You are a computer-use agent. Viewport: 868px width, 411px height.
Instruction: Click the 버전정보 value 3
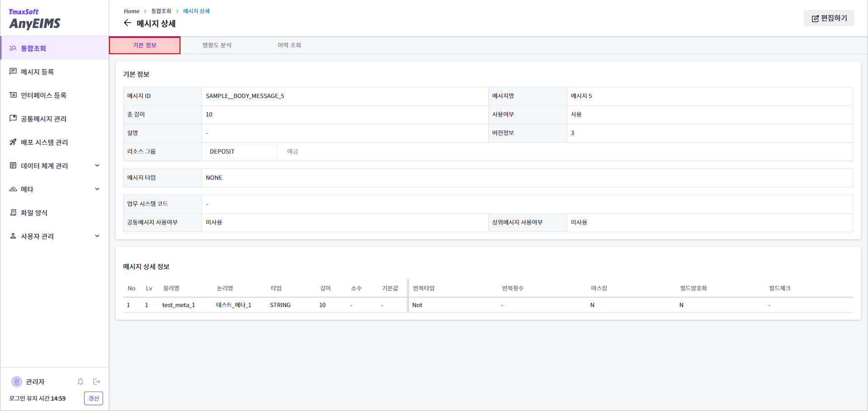point(572,133)
